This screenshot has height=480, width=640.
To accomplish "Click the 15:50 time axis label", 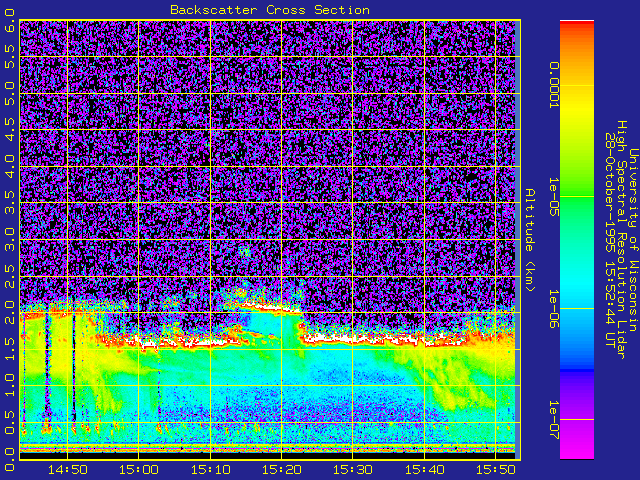I will tap(496, 470).
